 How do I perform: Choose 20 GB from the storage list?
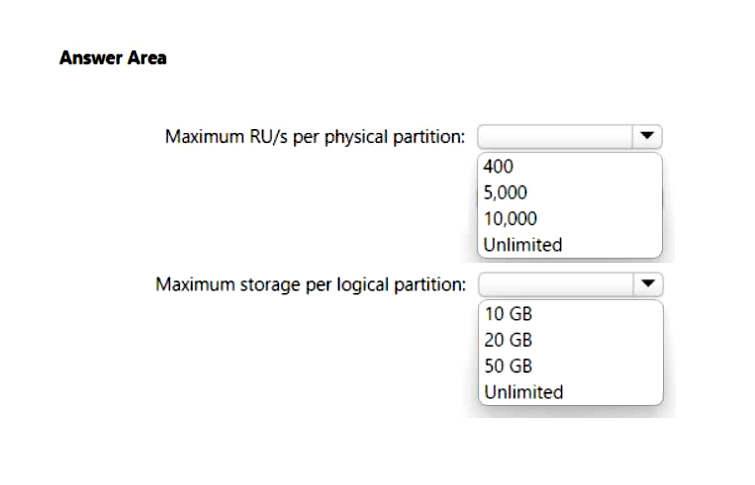(508, 339)
